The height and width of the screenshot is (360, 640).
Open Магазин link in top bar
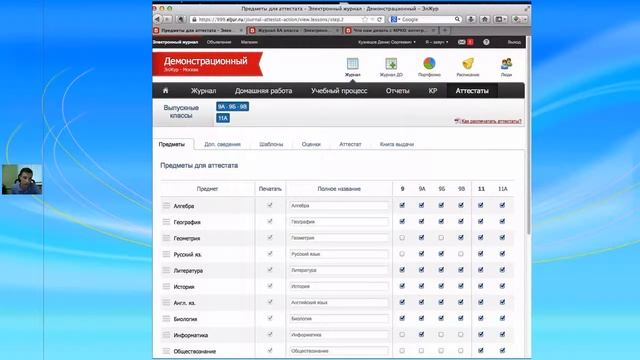tap(249, 42)
